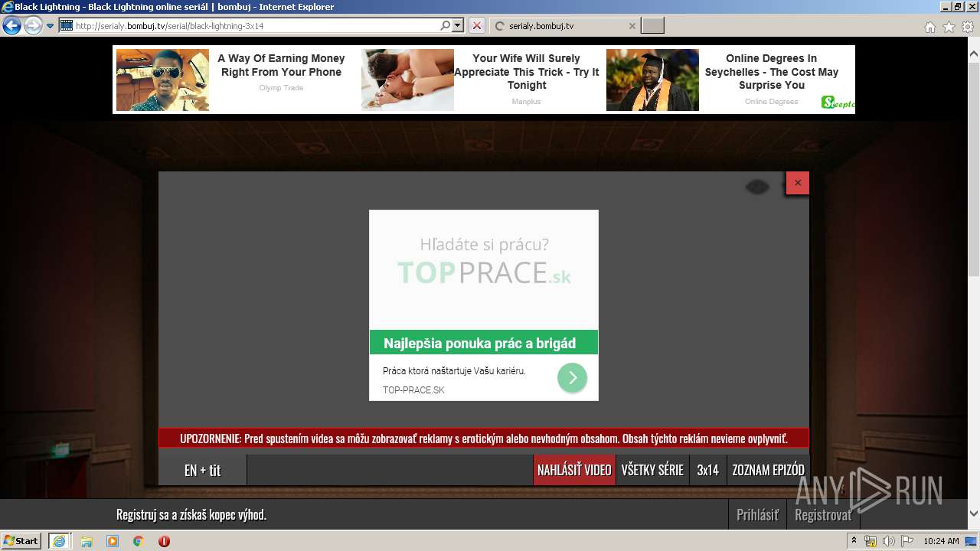
Task: Click the browser Forward arrow button
Action: pos(33,25)
